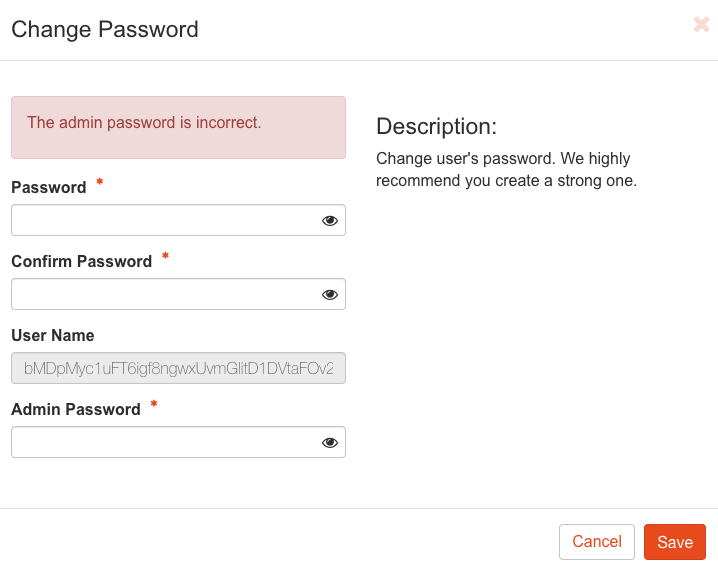718x567 pixels.
Task: Click the Admin Password label
Action: pyautogui.click(x=76, y=410)
